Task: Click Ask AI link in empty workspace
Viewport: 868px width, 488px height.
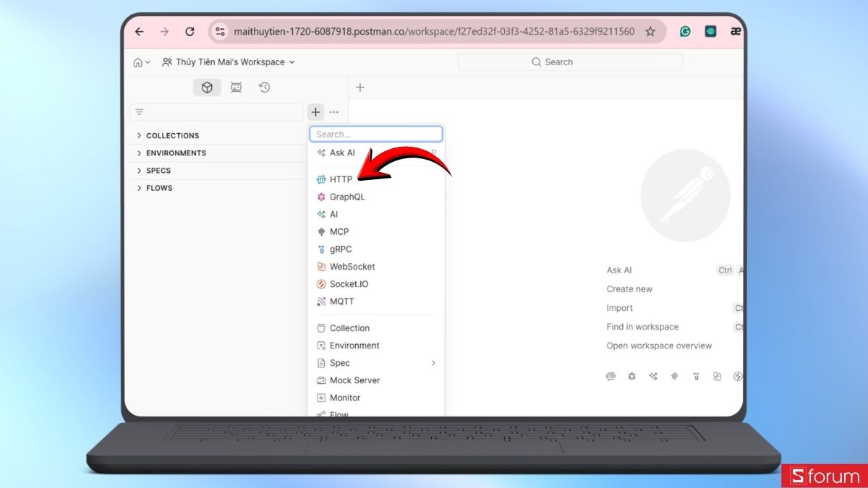Action: tap(619, 270)
